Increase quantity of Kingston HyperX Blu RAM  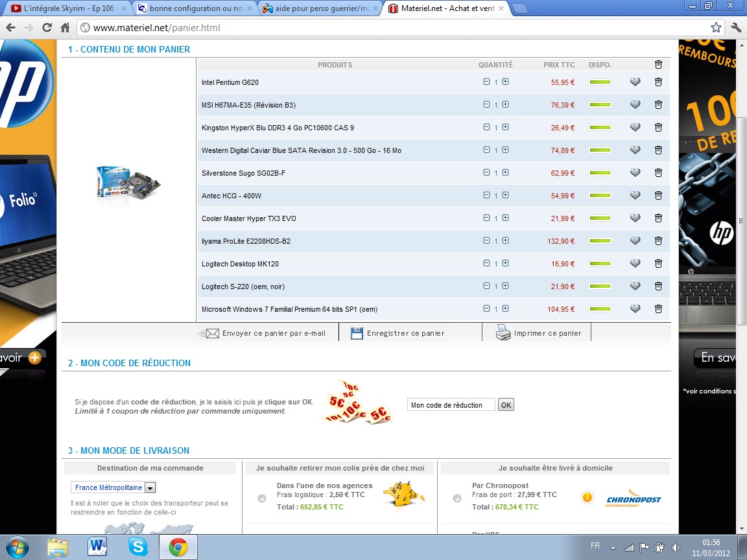[x=505, y=128]
